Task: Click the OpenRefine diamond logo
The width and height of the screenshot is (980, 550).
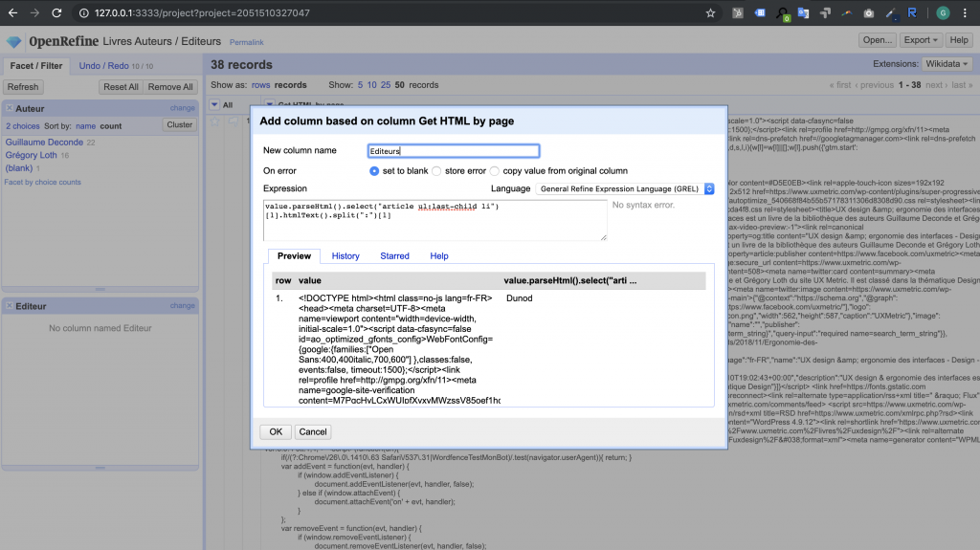Action: 13,42
